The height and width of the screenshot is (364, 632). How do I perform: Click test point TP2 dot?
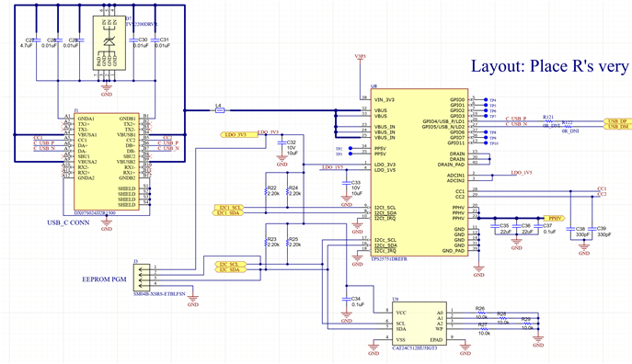350,148
